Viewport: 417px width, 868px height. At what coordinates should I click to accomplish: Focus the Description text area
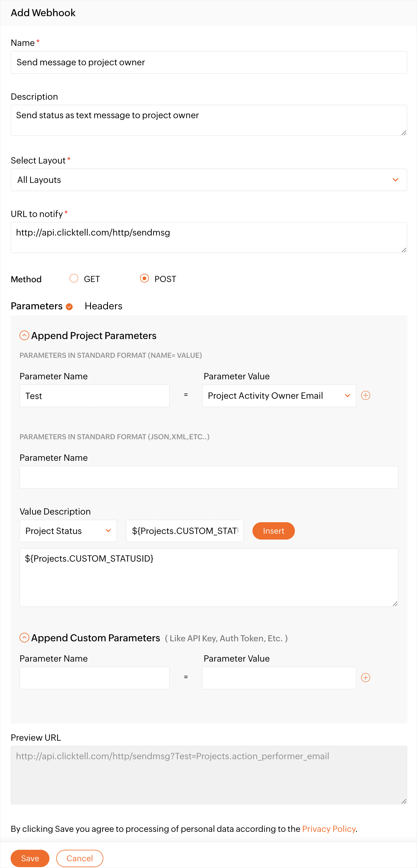(208, 120)
